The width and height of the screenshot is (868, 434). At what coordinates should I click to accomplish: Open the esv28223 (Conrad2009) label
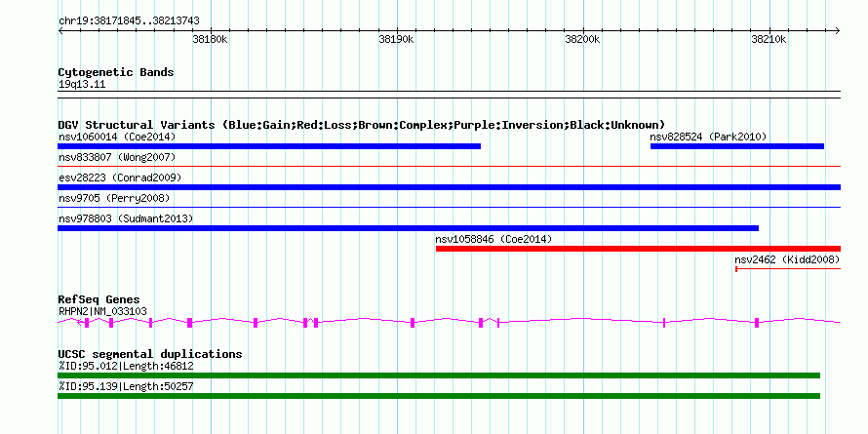pyautogui.click(x=120, y=178)
